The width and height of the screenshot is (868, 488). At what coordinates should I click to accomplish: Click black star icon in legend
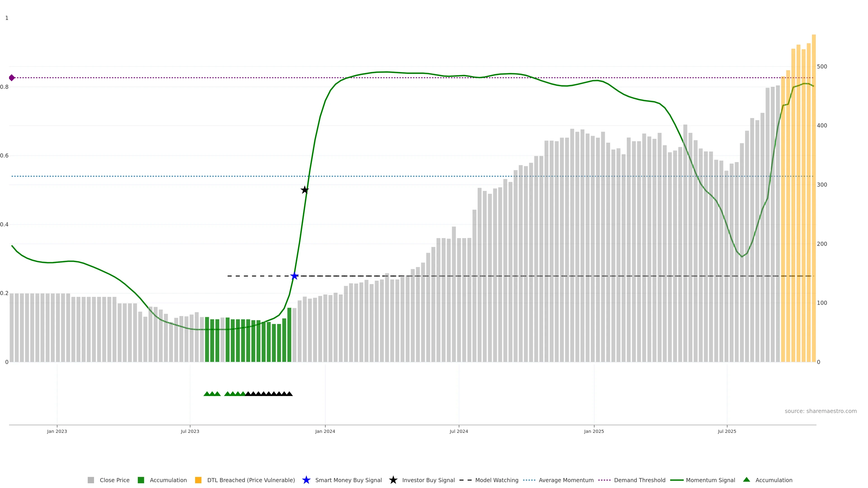[x=393, y=480]
